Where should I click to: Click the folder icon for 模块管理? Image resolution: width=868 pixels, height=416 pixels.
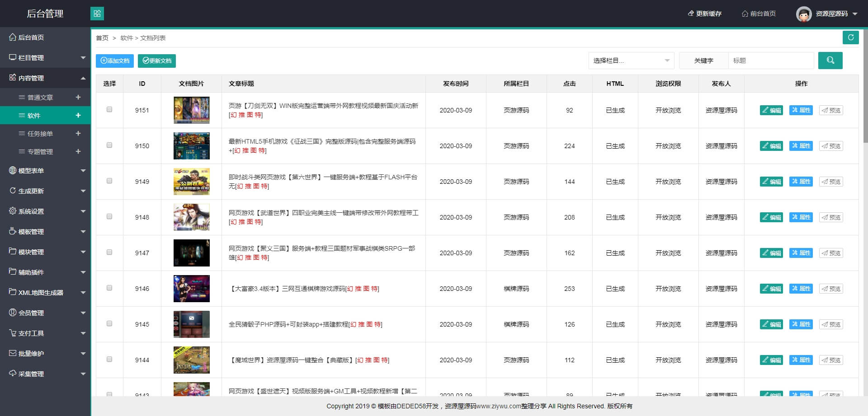pos(13,252)
